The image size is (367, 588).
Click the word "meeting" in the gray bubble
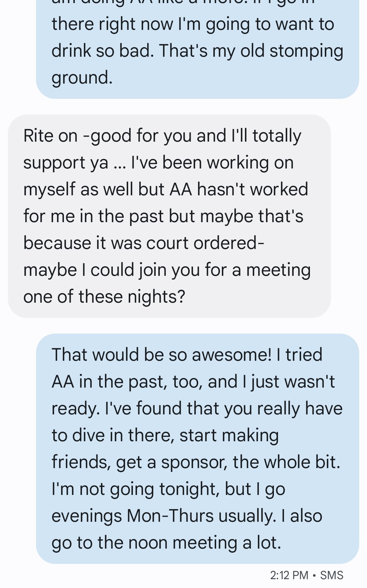[278, 270]
